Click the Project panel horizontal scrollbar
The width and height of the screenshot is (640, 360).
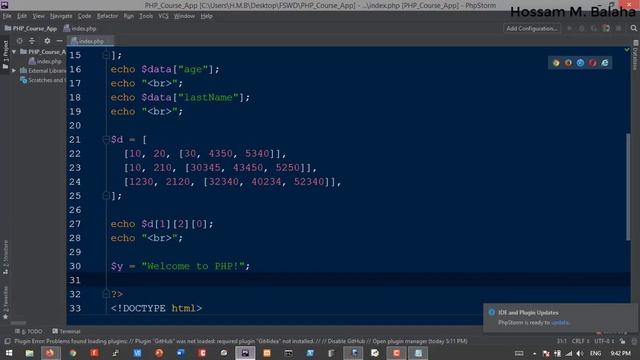click(x=18, y=322)
